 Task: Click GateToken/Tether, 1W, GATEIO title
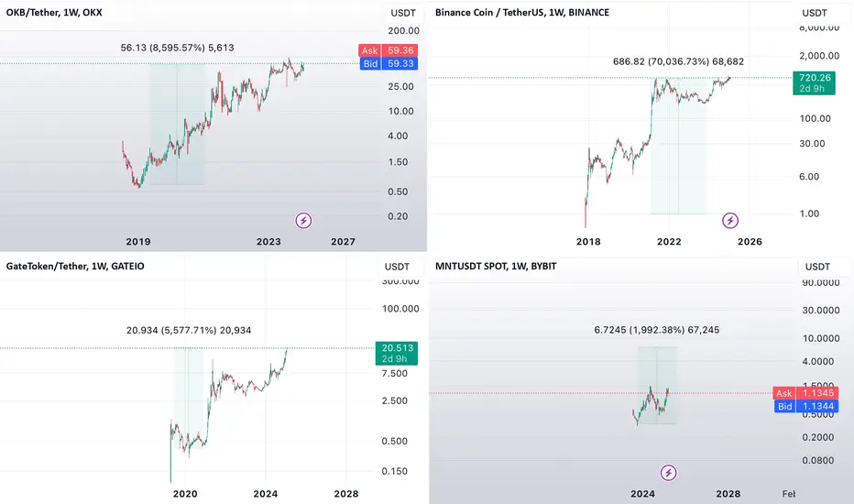tap(75, 266)
